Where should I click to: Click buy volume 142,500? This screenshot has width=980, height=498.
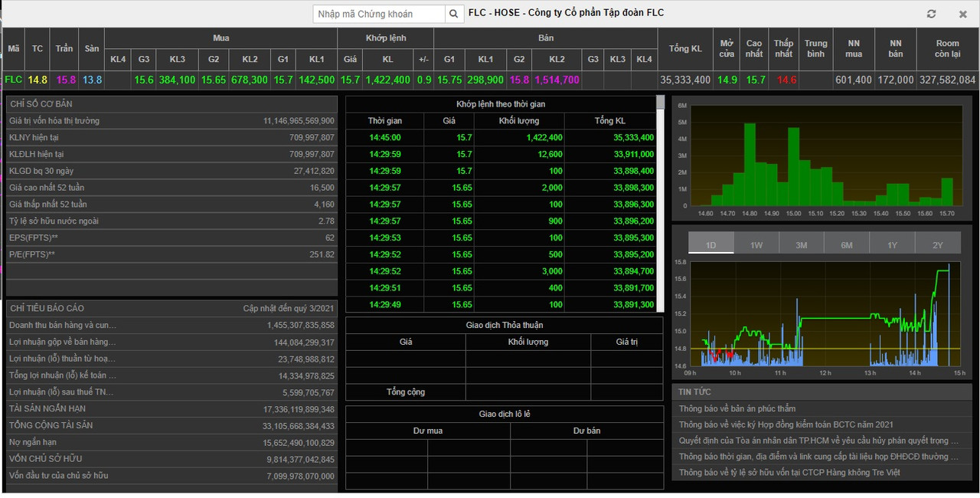(316, 80)
